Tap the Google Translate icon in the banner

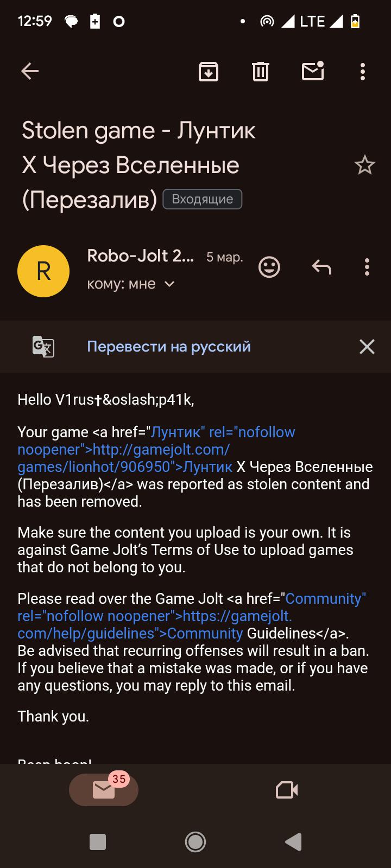pyautogui.click(x=43, y=347)
